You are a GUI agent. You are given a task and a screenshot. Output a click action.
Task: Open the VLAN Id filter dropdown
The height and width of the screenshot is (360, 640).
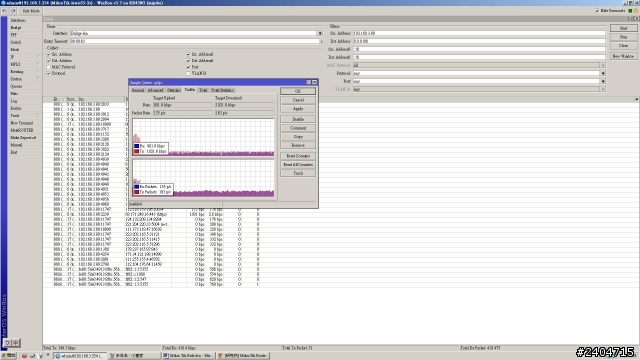[603, 89]
